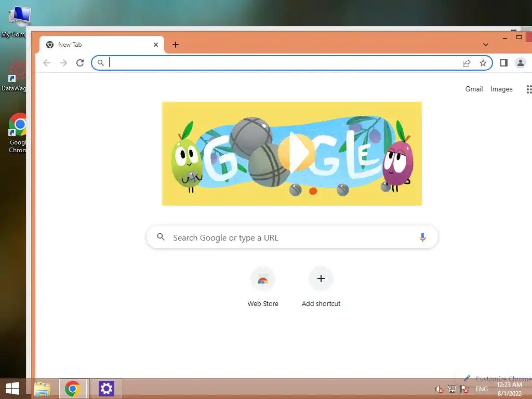Viewport: 532px width, 399px height.
Task: Open File Explorer from the taskbar
Action: coord(42,389)
